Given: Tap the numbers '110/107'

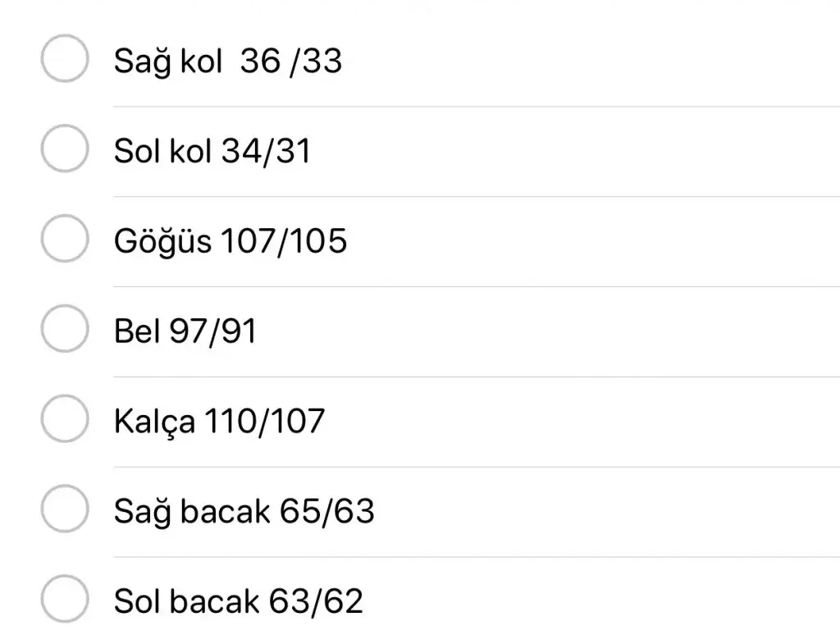Looking at the screenshot, I should click(x=264, y=422).
